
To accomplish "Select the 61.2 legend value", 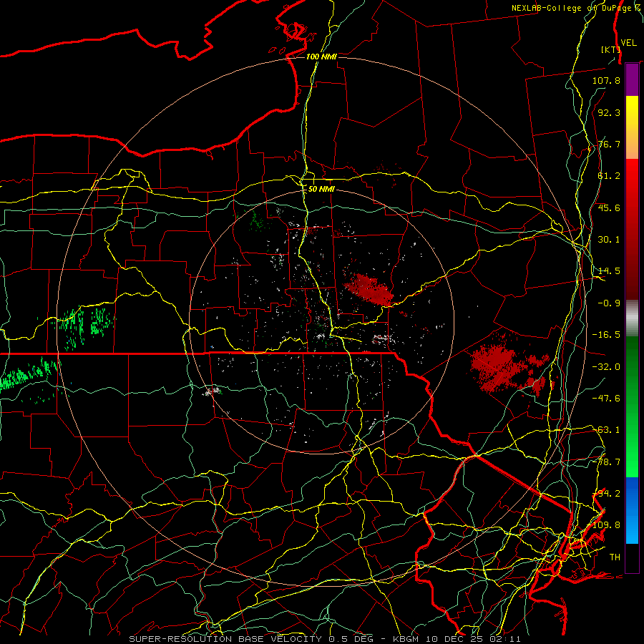I will pos(609,176).
